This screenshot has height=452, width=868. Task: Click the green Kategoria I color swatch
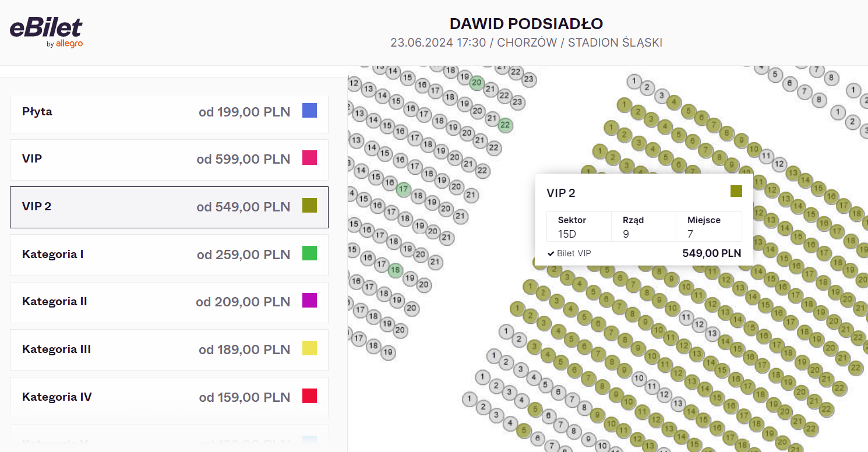(x=309, y=253)
